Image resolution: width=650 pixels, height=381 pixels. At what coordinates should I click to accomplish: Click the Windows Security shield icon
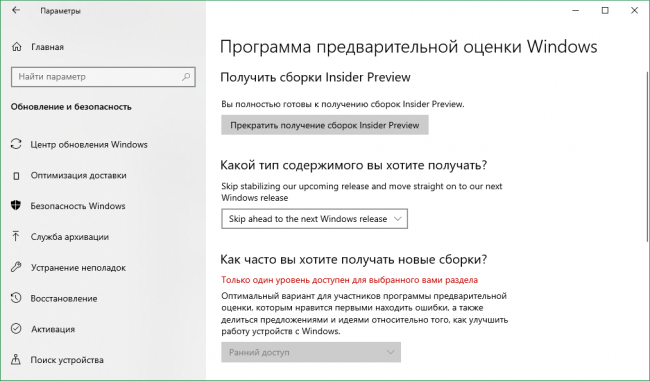click(x=16, y=206)
